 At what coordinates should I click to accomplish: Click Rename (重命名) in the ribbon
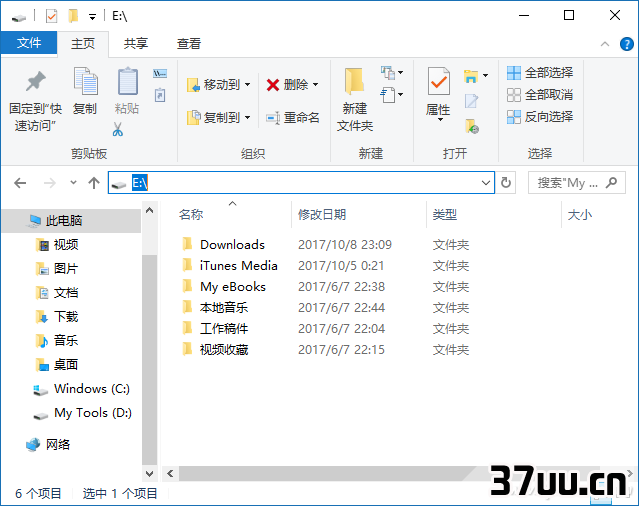[293, 118]
